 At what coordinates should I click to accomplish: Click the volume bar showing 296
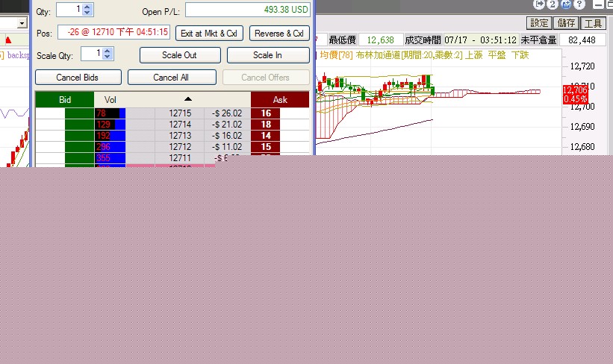111,147
